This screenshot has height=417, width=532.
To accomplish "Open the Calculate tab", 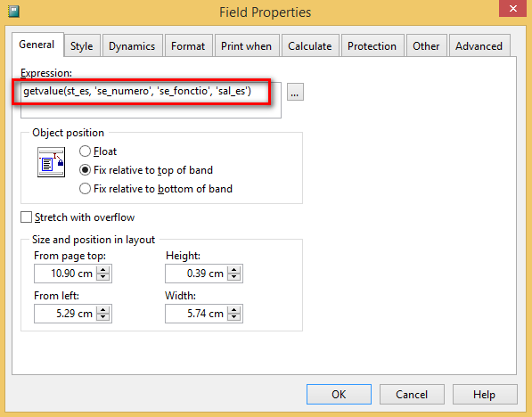I will tap(310, 45).
